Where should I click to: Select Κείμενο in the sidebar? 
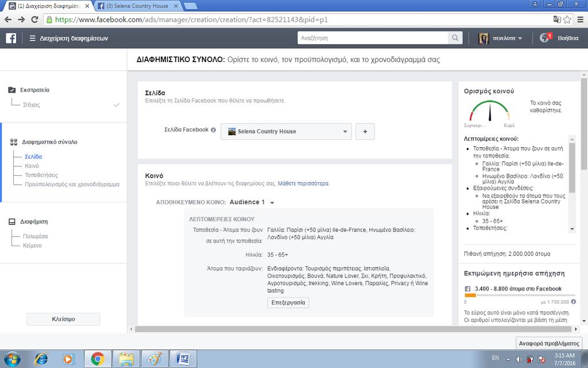[x=32, y=246]
